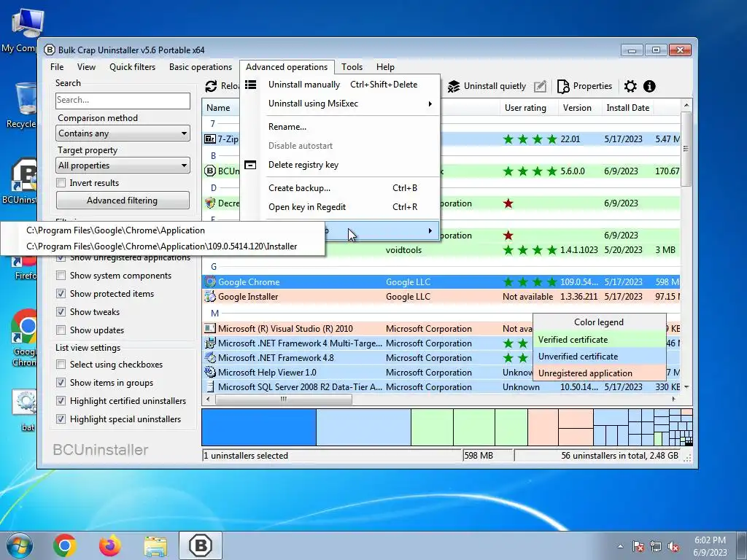747x560 pixels.
Task: Toggle Highlight certified uninstallers
Action: click(x=61, y=401)
